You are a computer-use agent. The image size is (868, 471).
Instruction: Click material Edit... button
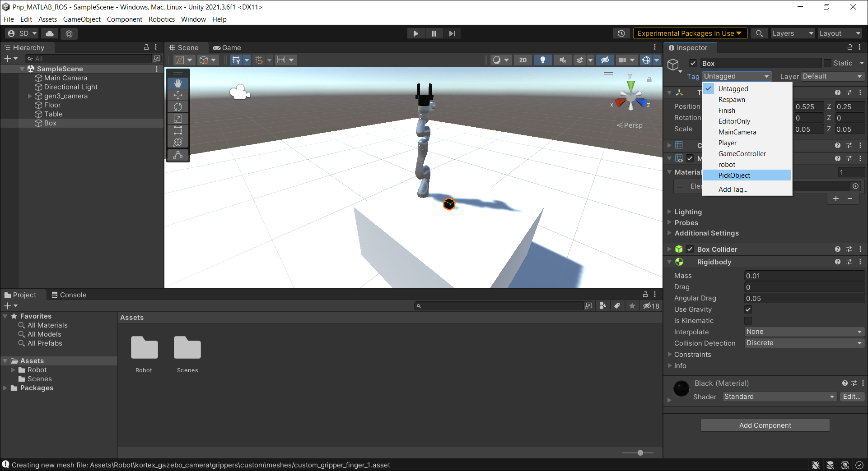[x=852, y=397]
